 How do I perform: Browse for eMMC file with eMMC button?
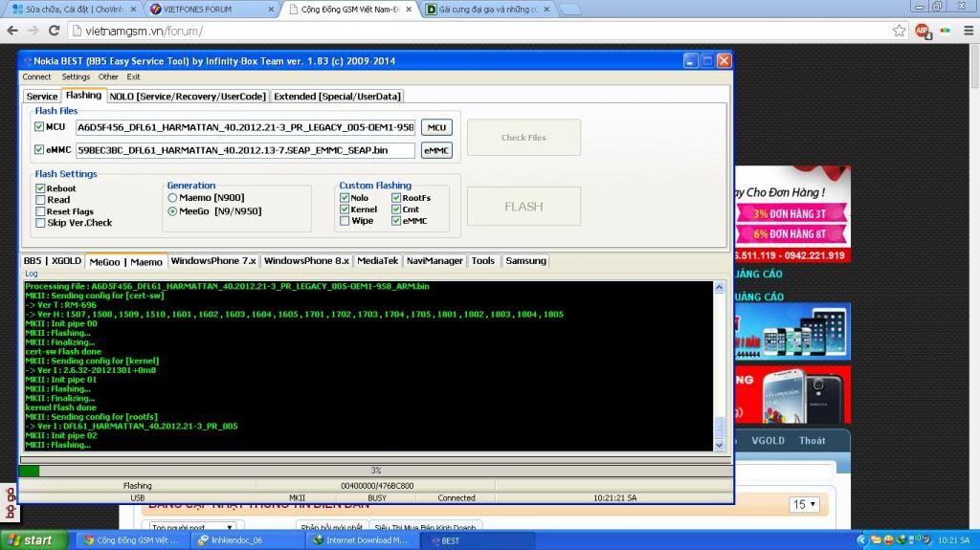click(x=436, y=150)
